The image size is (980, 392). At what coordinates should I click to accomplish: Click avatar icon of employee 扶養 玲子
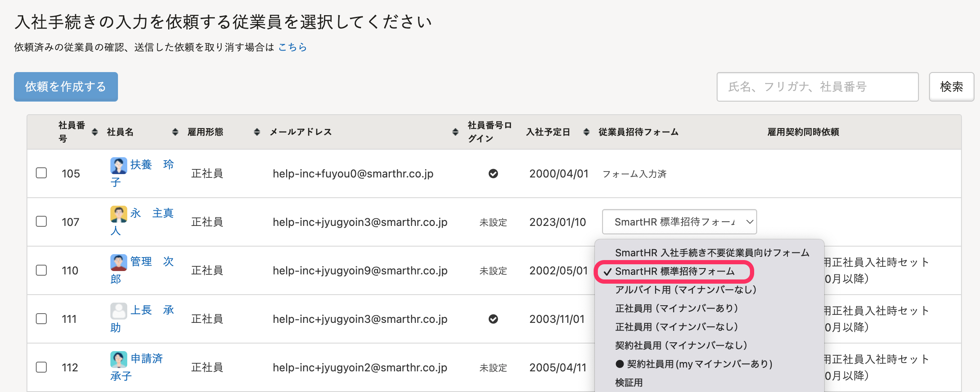118,165
